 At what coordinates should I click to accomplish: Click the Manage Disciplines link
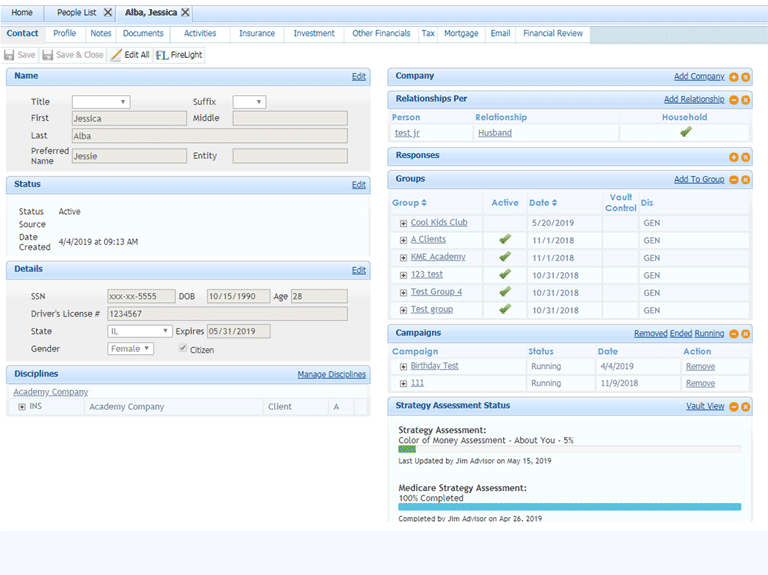tap(331, 375)
